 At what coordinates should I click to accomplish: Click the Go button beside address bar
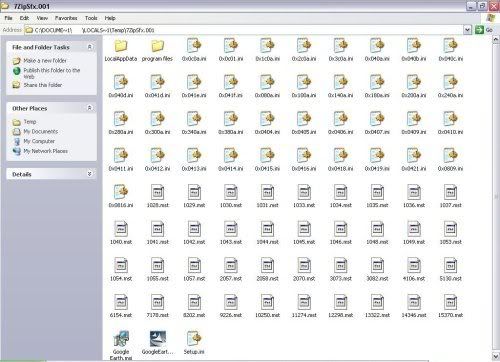click(x=484, y=30)
